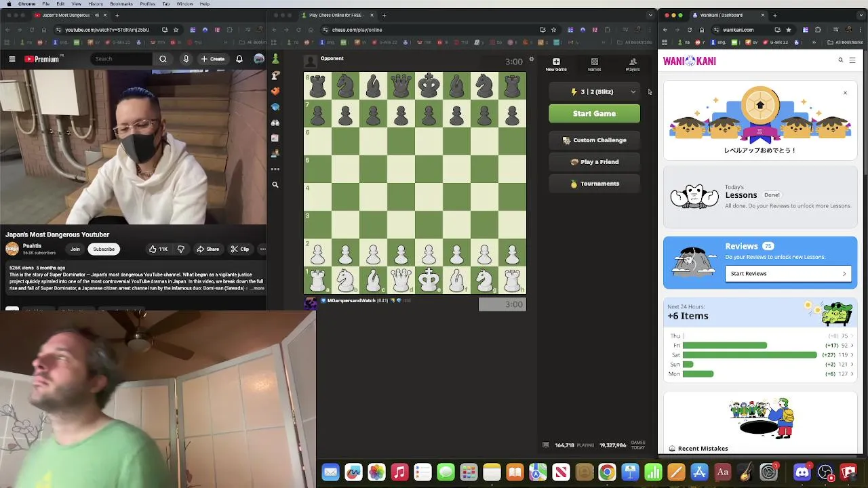Open the Bookmarks menu in menu bar

(x=121, y=4)
